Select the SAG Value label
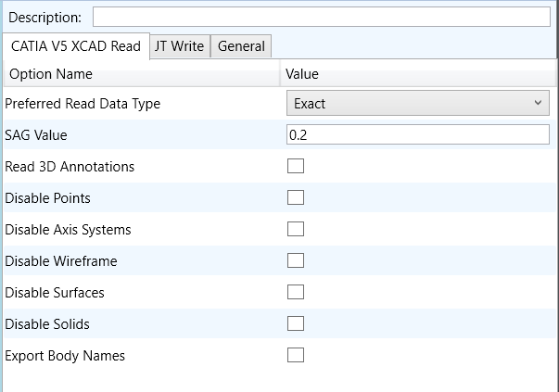Screen dimensions: 559x392 tap(36, 135)
